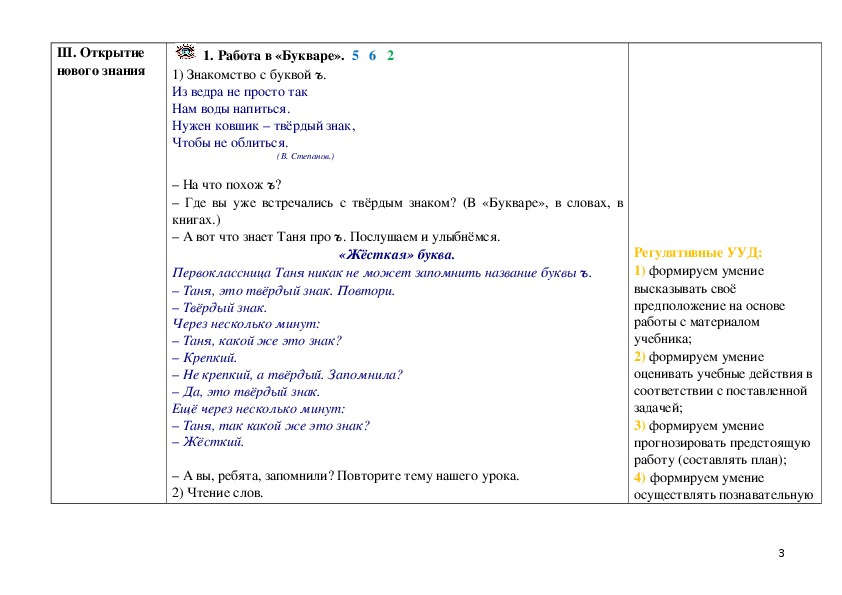Click the centered title '«Жёсткая» буква.'
The image size is (842, 595).
point(397,255)
